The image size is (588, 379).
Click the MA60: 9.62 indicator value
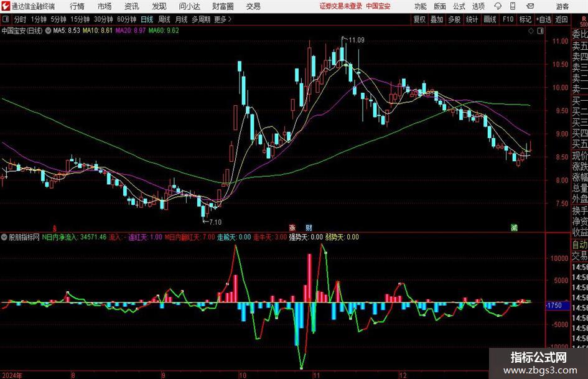click(x=164, y=30)
